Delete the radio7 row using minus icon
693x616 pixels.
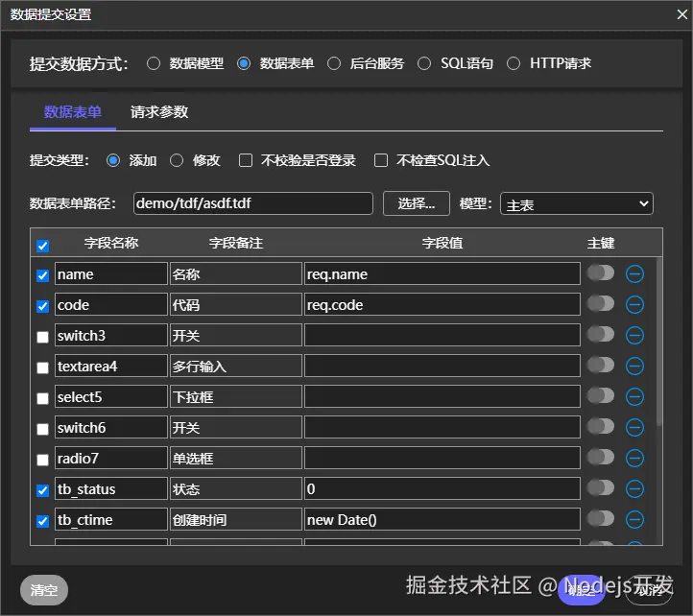[x=634, y=459]
